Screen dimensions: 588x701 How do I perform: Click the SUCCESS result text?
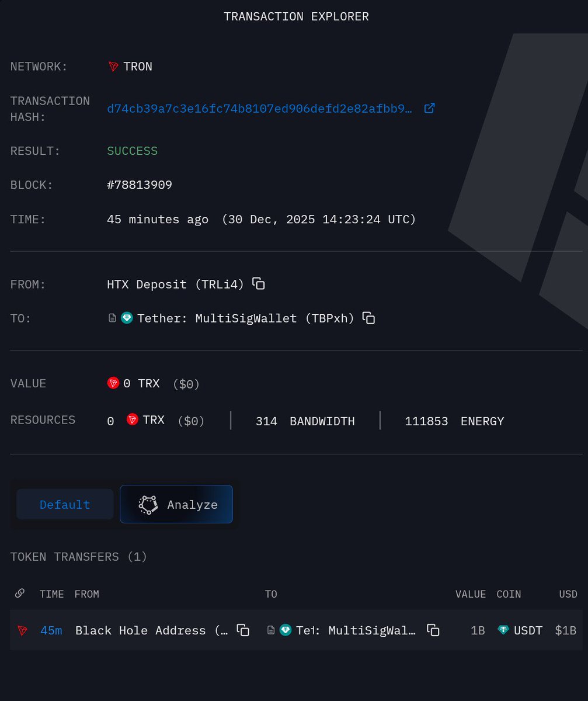[x=133, y=151]
